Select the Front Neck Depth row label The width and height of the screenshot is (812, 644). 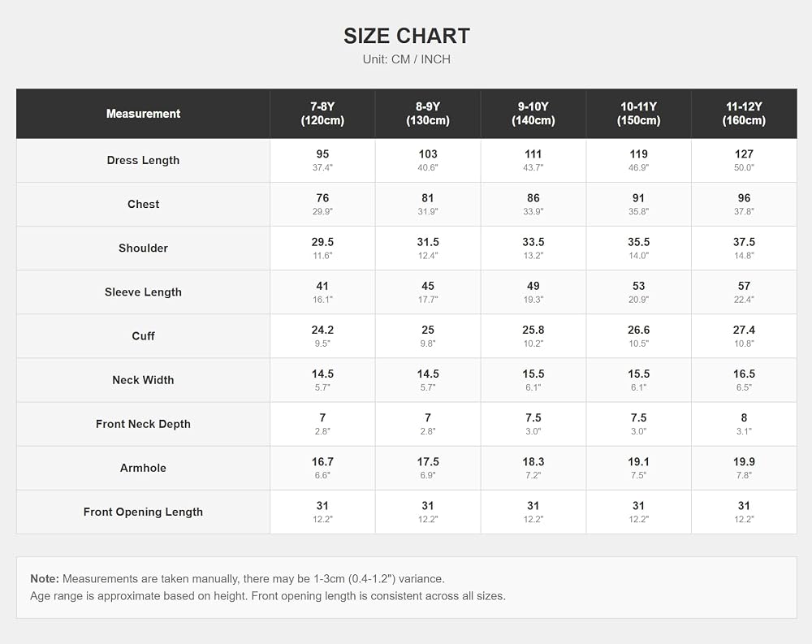[x=144, y=424]
